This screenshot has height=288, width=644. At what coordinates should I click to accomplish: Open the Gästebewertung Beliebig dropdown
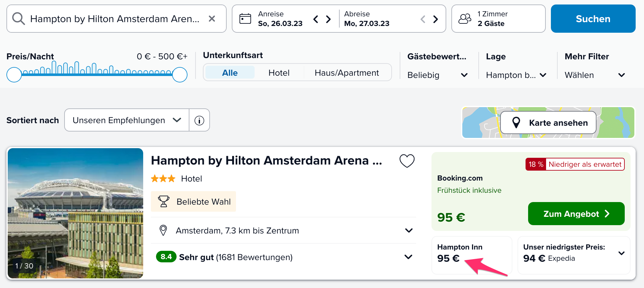coord(437,75)
